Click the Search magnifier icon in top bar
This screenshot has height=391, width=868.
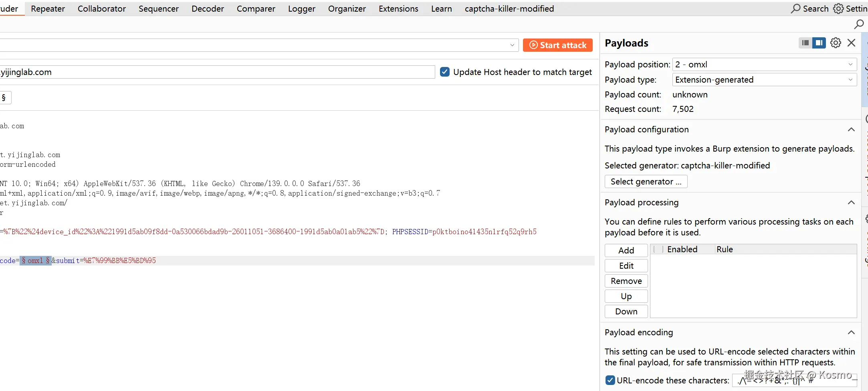pos(795,8)
